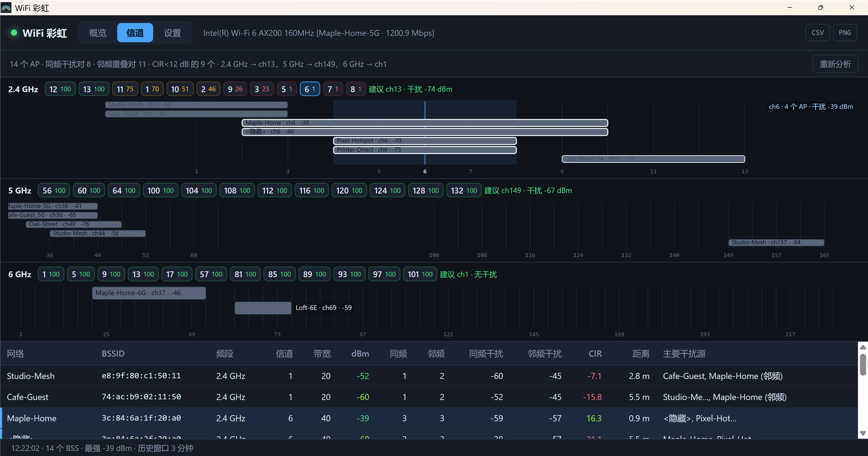This screenshot has width=868, height=456.
Task: Sort table by BSSID column header
Action: coord(113,354)
